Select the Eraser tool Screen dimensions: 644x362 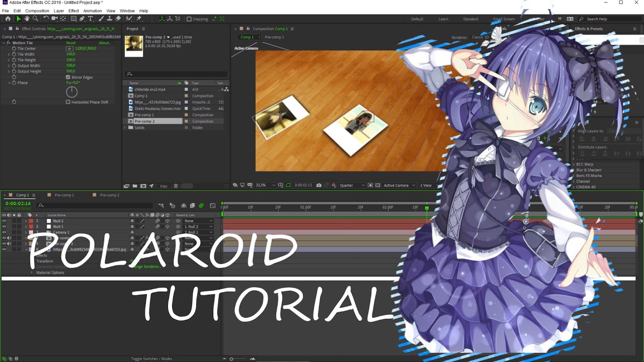click(x=118, y=19)
